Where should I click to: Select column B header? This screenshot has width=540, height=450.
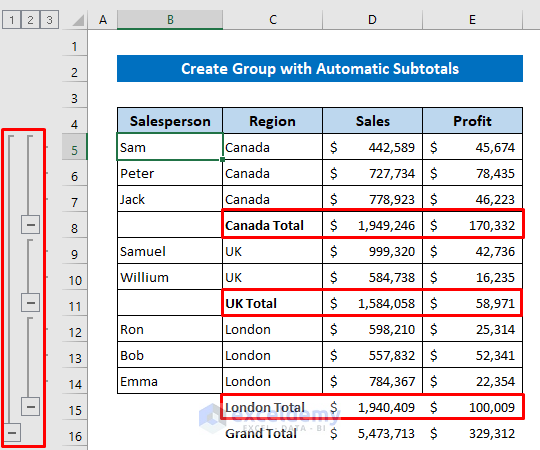[170, 20]
